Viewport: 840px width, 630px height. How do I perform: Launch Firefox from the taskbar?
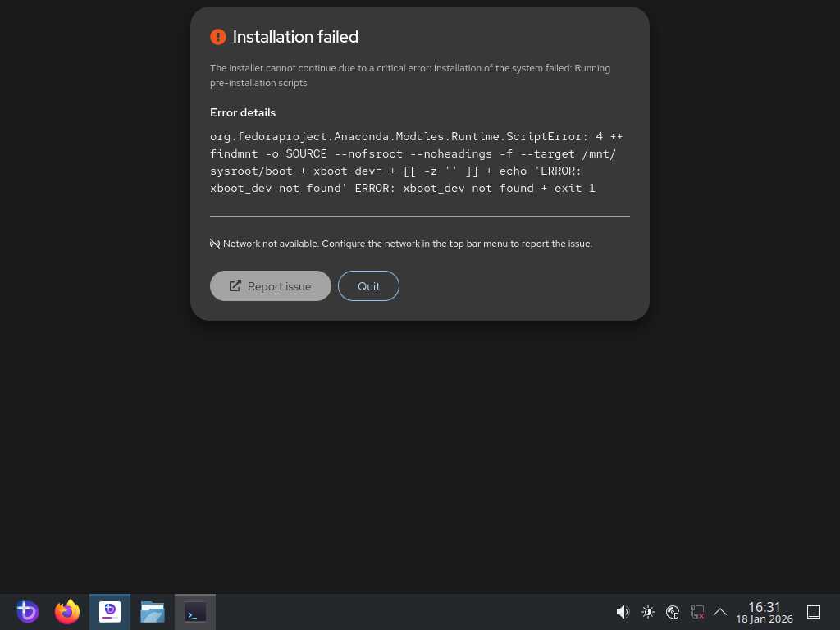[x=67, y=612]
